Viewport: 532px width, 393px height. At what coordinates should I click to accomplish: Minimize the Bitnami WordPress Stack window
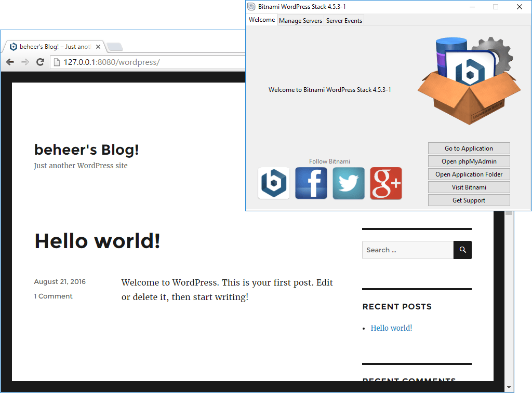tap(472, 7)
